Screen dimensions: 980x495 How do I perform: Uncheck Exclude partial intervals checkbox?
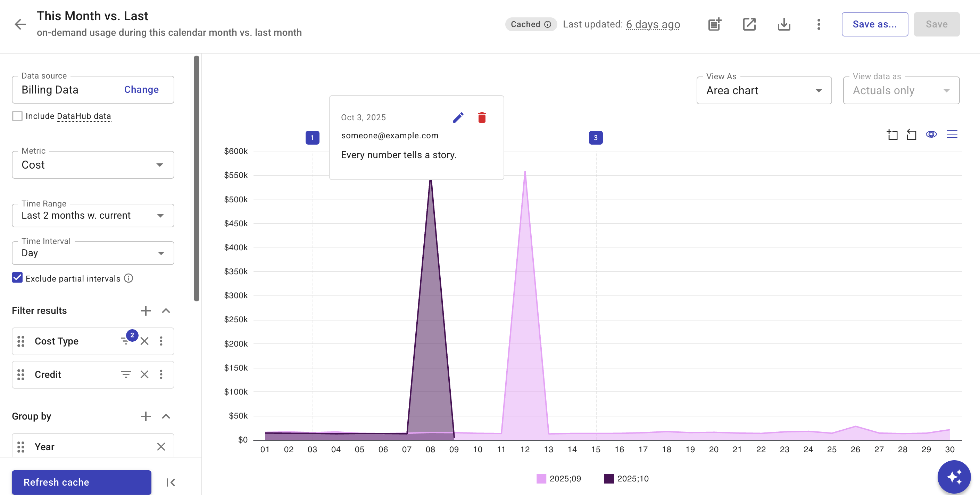click(17, 278)
